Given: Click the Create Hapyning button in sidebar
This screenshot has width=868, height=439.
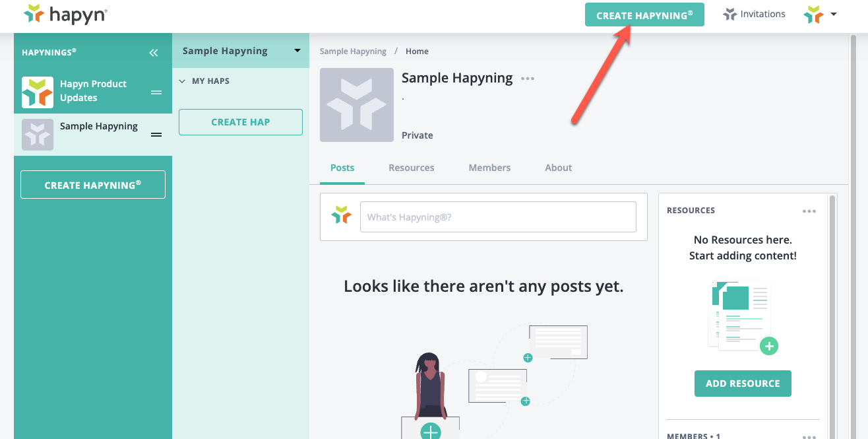Looking at the screenshot, I should [x=93, y=185].
